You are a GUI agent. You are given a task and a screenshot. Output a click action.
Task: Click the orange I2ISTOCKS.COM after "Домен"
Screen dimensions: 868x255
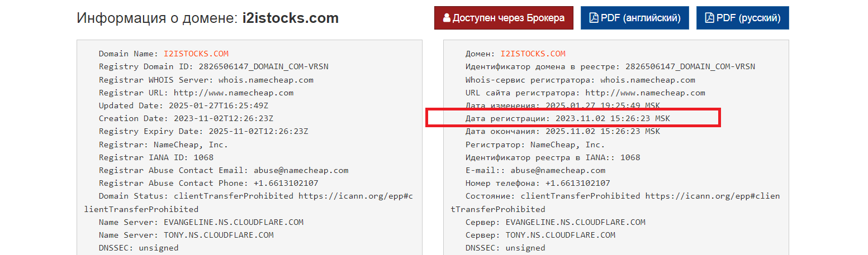(x=533, y=54)
